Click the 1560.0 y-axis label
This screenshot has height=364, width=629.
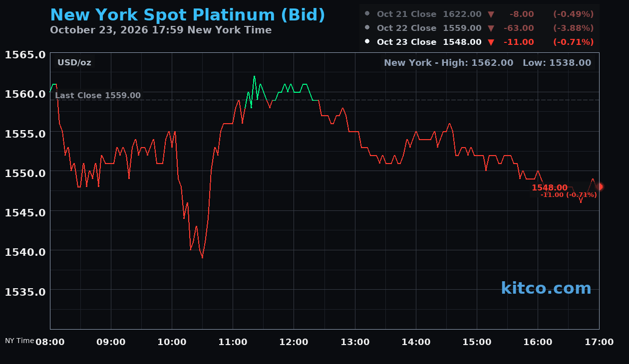point(25,94)
